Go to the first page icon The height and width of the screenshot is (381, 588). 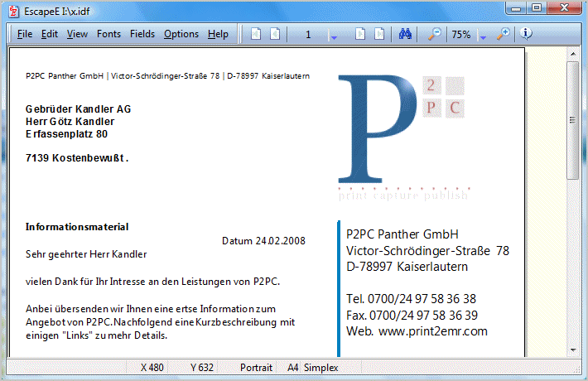point(256,34)
